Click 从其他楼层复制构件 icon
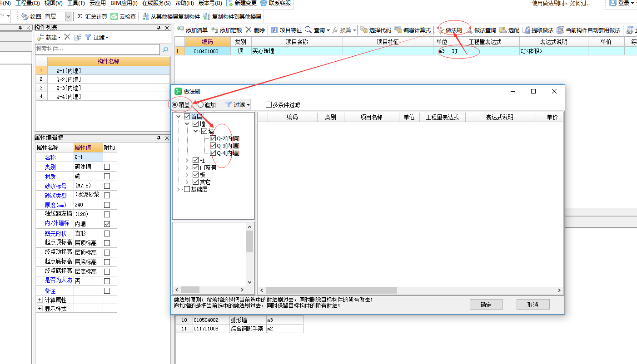 [x=145, y=16]
